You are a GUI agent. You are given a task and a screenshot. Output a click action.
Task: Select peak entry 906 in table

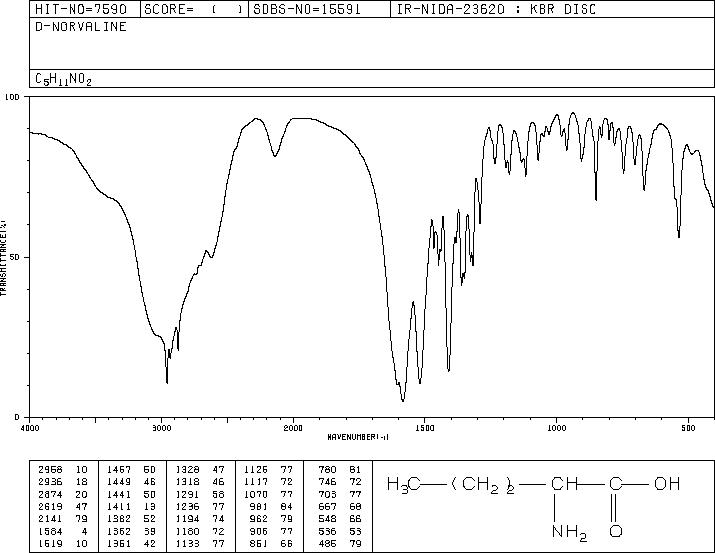(271, 531)
